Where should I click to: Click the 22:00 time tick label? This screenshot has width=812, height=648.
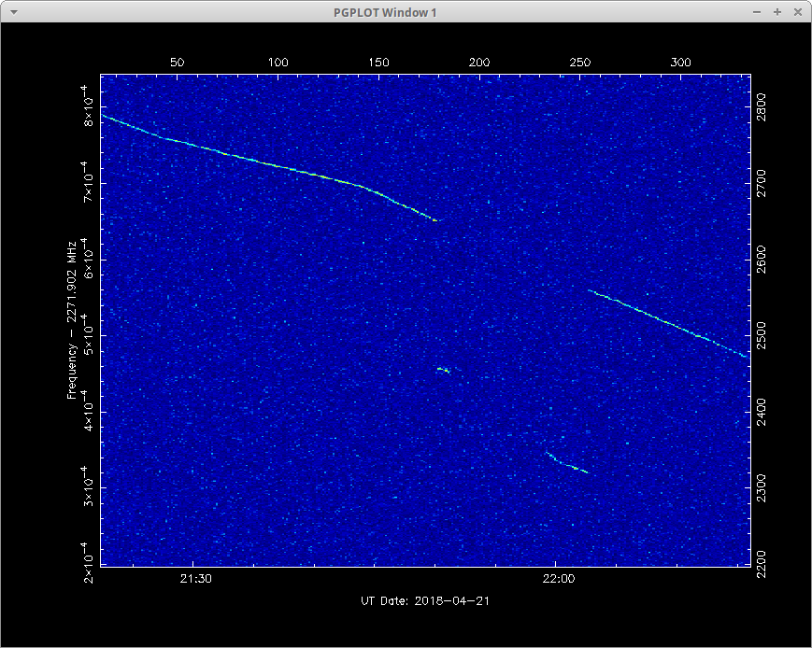pyautogui.click(x=555, y=580)
